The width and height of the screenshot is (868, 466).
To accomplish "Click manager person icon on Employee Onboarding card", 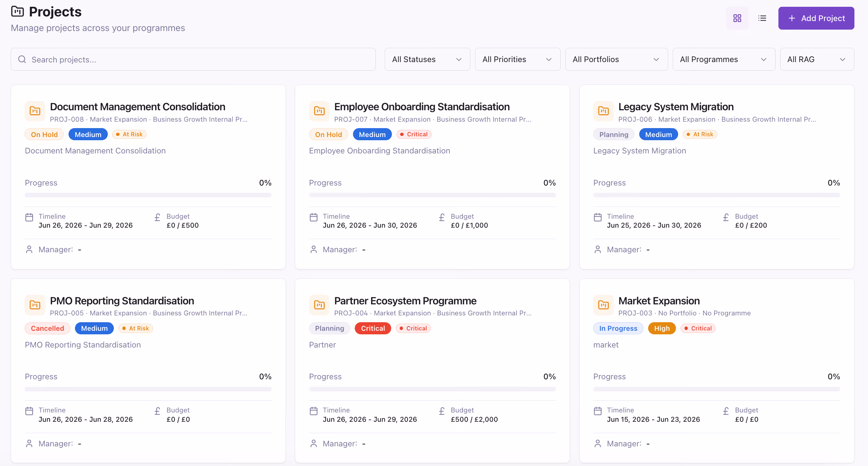I will [x=313, y=249].
